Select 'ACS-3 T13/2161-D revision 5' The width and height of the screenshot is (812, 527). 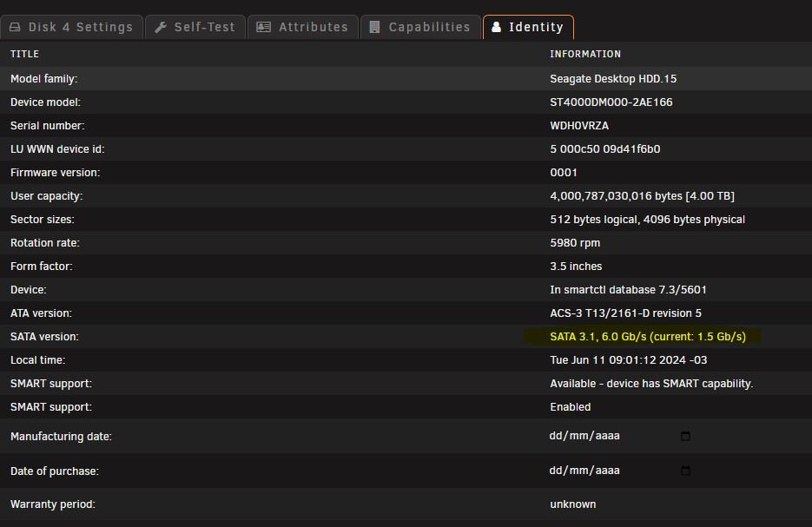[625, 313]
